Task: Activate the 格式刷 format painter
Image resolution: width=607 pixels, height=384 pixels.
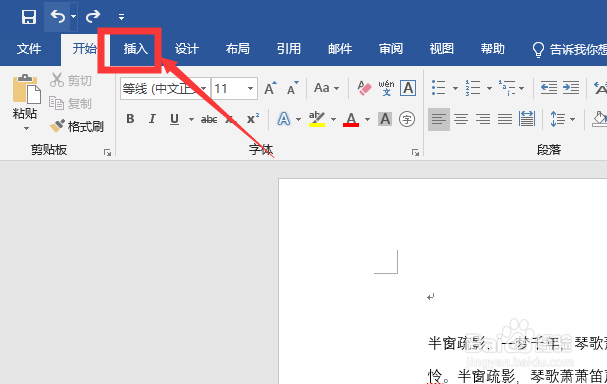Action: pos(77,126)
